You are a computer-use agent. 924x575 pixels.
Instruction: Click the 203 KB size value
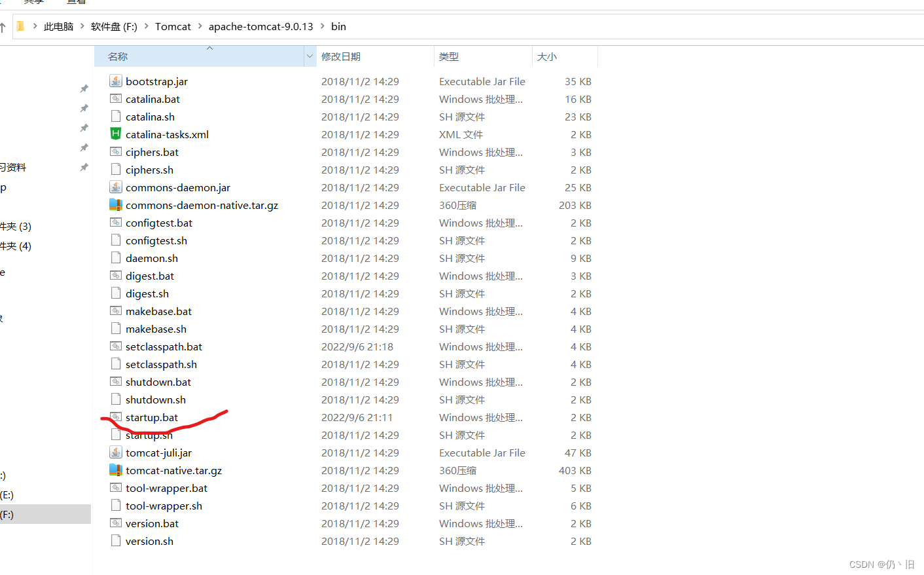(575, 205)
